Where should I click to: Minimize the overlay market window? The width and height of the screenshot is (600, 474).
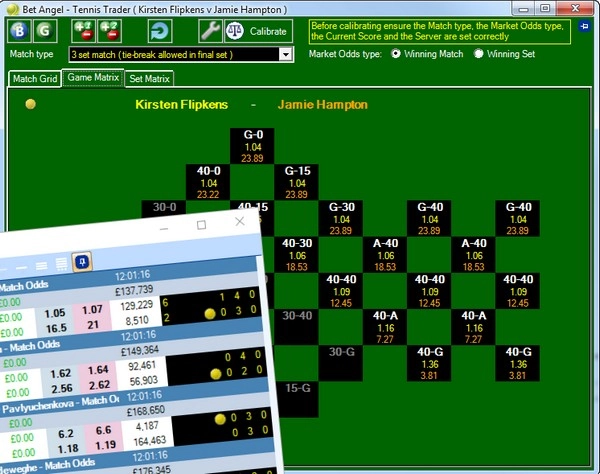pyautogui.click(x=164, y=229)
